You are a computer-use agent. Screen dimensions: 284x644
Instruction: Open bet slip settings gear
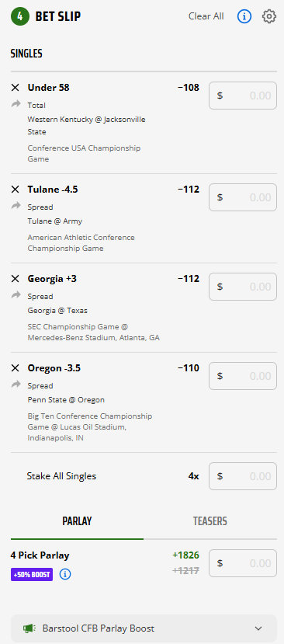[x=269, y=16]
